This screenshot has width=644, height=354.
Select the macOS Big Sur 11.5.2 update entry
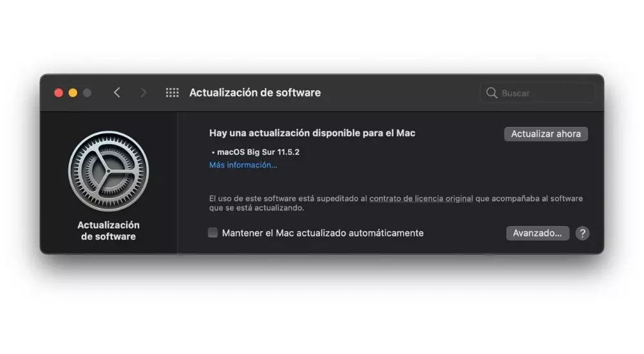[256, 152]
